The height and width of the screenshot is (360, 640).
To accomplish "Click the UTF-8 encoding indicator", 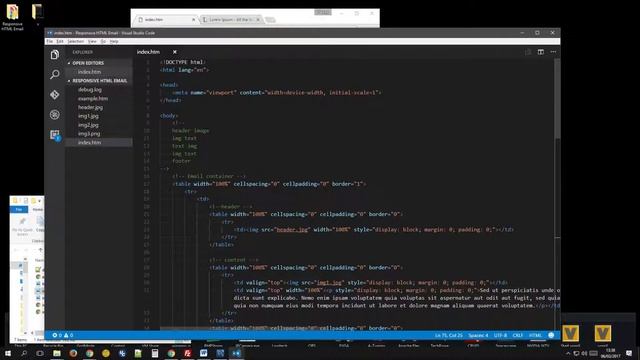I will 500,335.
